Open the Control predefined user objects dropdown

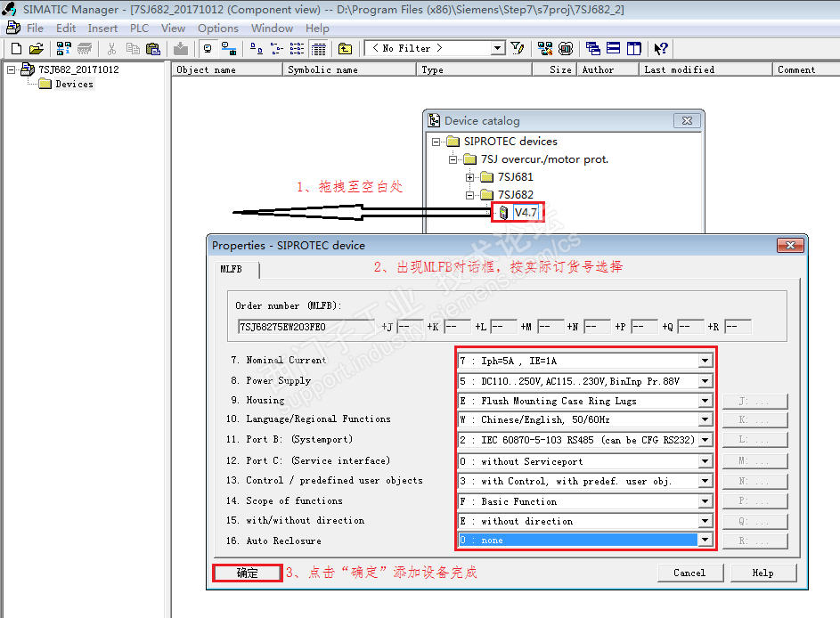[705, 482]
